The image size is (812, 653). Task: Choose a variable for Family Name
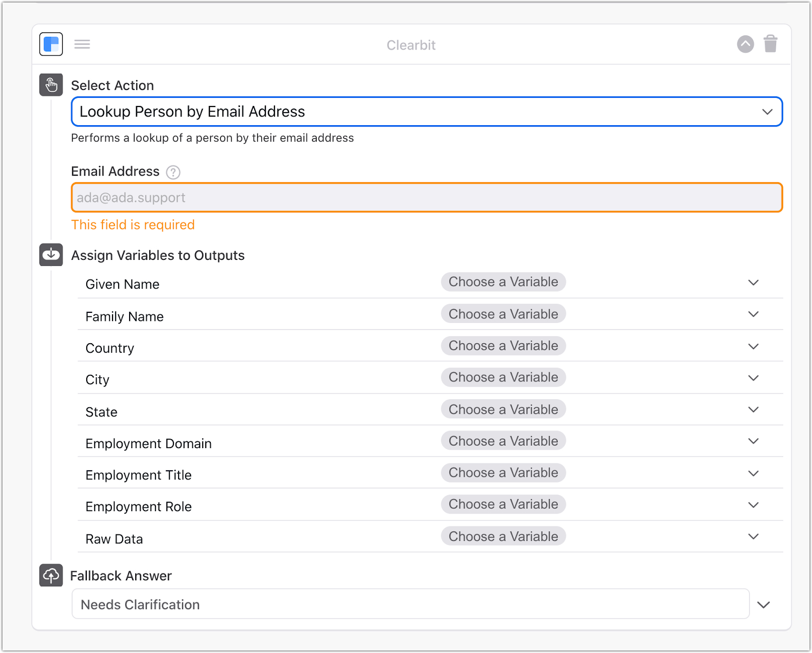click(x=503, y=314)
